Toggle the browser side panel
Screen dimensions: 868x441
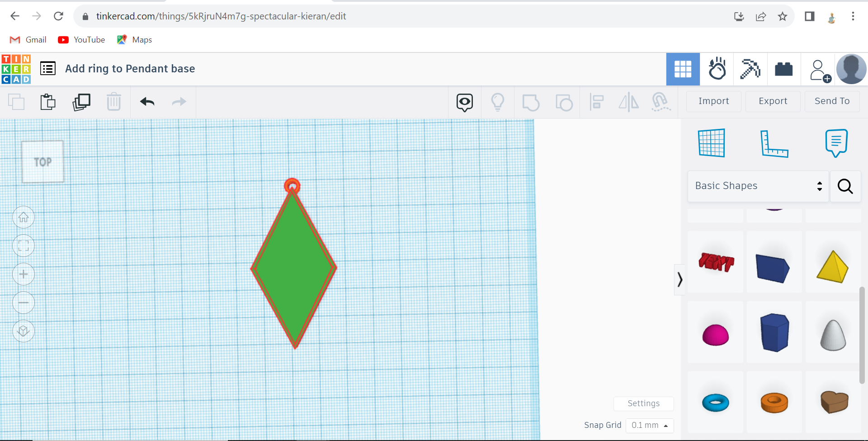(x=810, y=16)
